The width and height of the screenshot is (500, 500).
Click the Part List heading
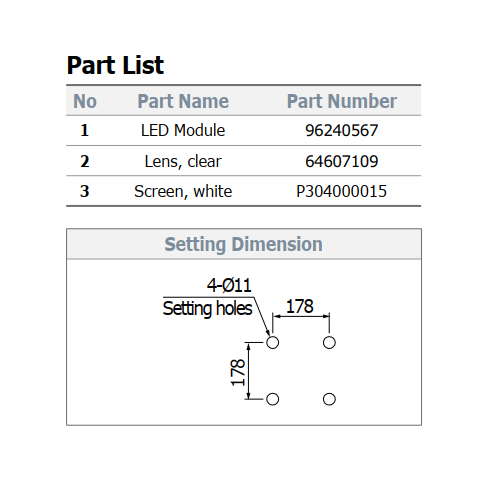pyautogui.click(x=115, y=65)
